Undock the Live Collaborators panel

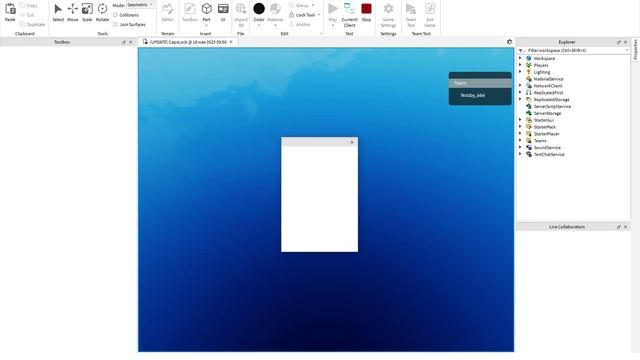click(x=619, y=227)
